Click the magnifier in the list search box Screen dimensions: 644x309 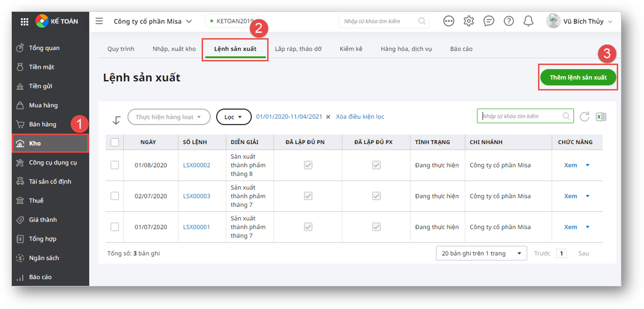(x=566, y=116)
